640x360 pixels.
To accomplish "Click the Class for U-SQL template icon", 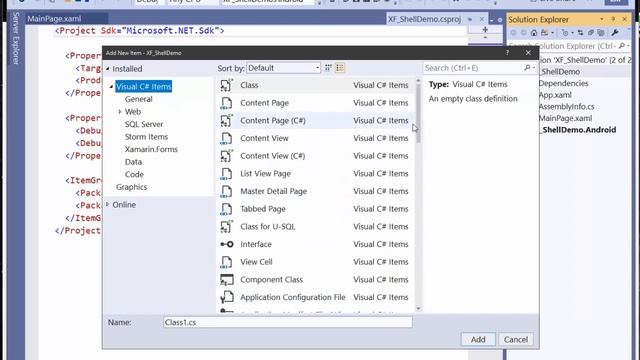I will (x=227, y=227).
